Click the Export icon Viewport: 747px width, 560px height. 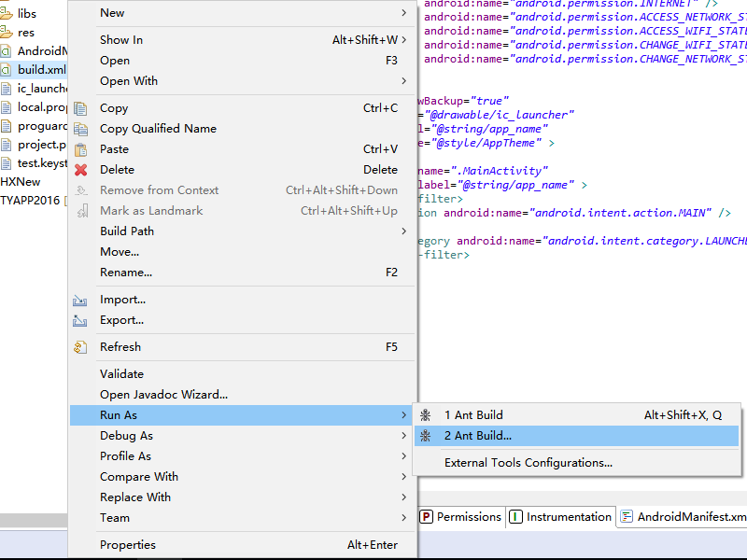[80, 320]
